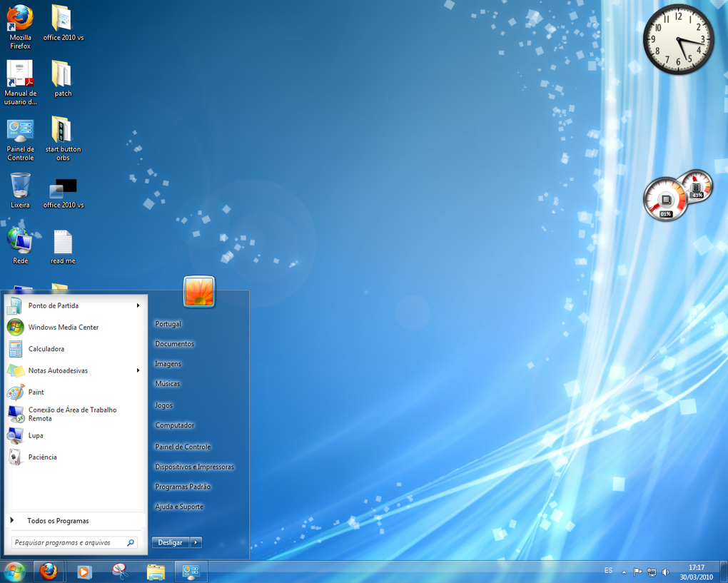Open Snipping Tool in the taskbar
Screen dimensions: 728x583
pyautogui.click(x=120, y=572)
